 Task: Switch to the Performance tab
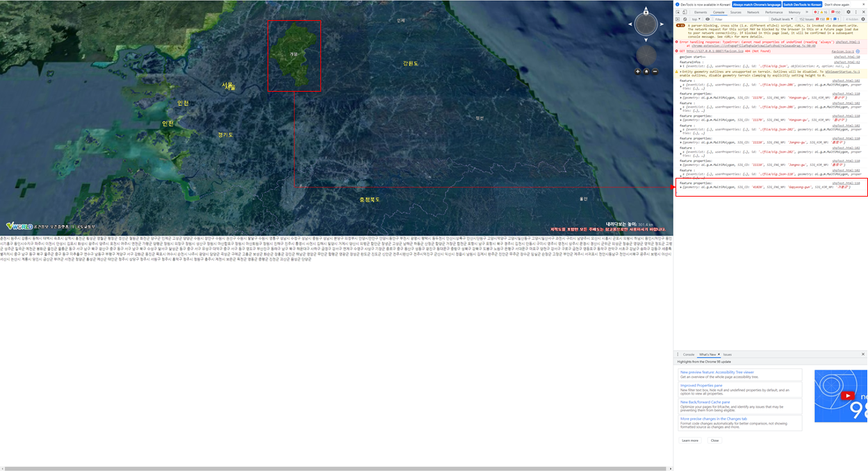[774, 12]
